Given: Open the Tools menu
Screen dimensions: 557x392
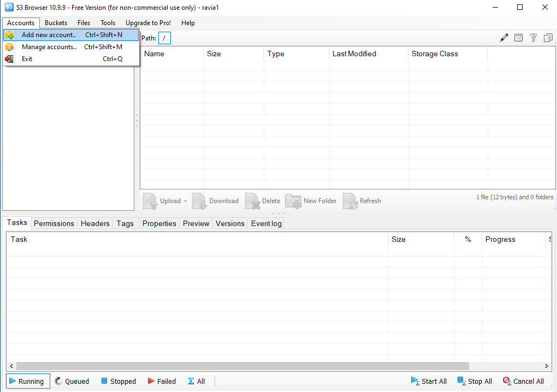Looking at the screenshot, I should point(108,23).
